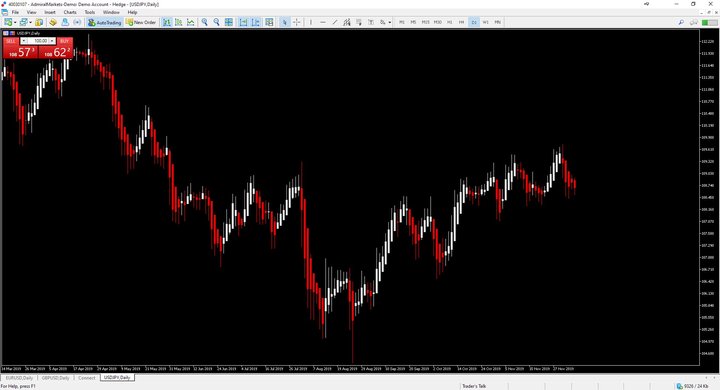Open the Profiles toolbar icon

(x=23, y=22)
